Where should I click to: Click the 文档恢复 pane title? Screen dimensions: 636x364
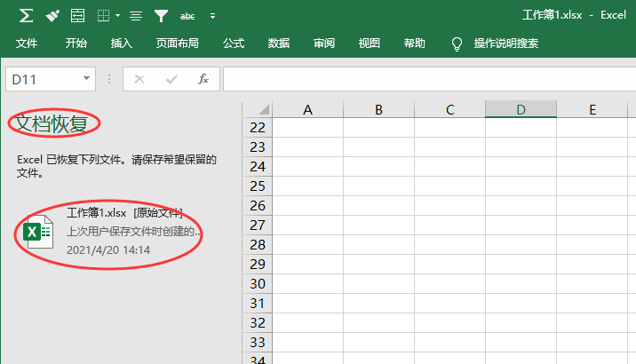[x=52, y=123]
